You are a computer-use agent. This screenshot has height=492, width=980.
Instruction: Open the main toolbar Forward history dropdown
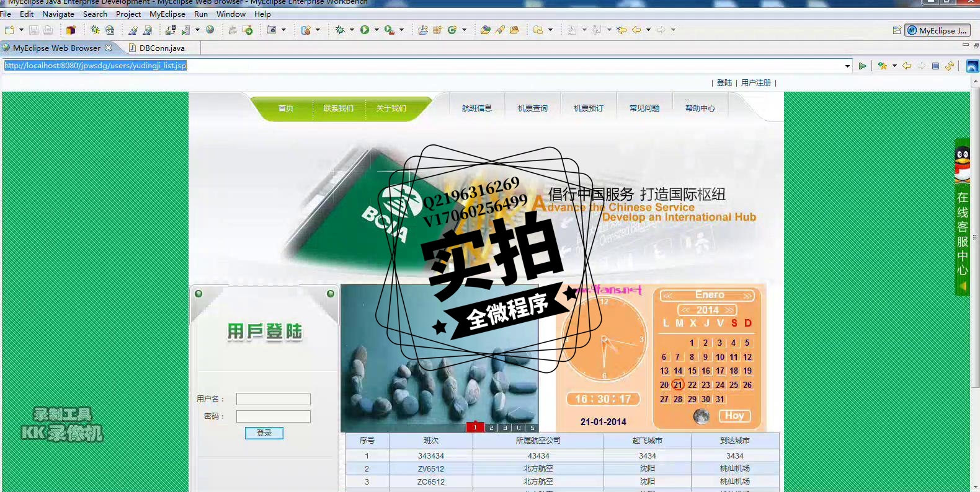pos(673,30)
